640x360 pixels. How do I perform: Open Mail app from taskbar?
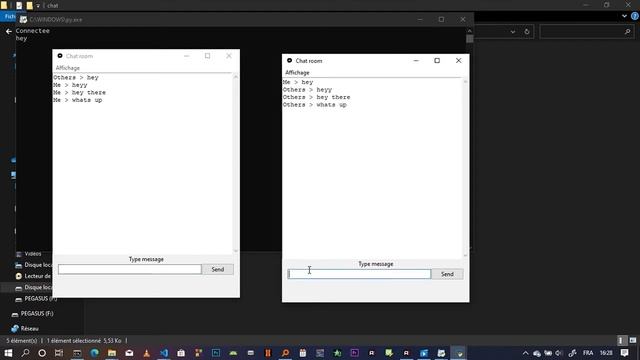pos(129,353)
